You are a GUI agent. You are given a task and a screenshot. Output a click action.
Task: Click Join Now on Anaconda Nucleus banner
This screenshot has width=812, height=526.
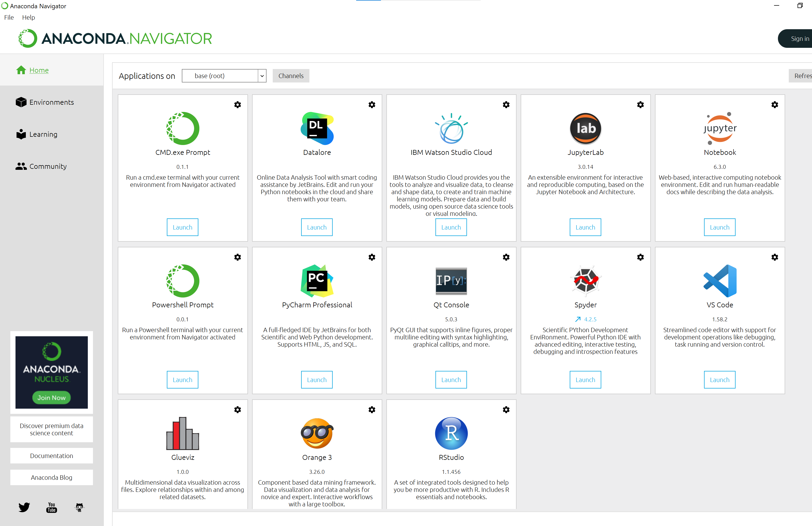[51, 398]
